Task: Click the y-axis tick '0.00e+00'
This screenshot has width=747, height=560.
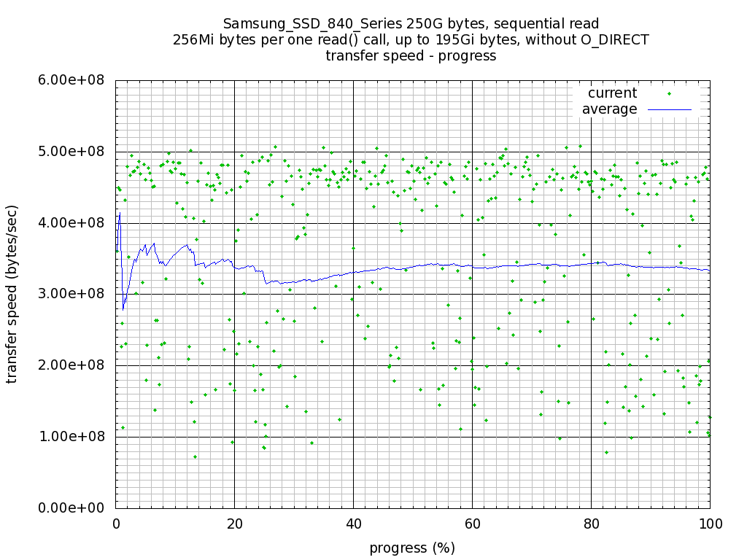Action: pyautogui.click(x=71, y=507)
